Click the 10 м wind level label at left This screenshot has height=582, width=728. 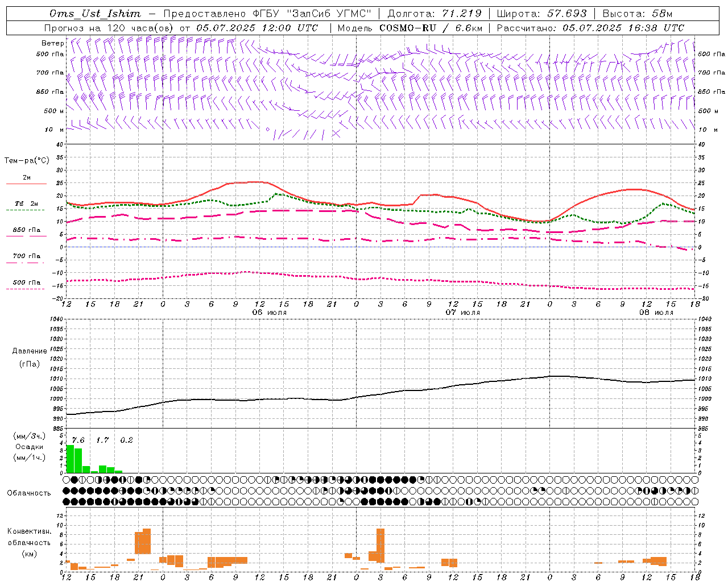[54, 130]
